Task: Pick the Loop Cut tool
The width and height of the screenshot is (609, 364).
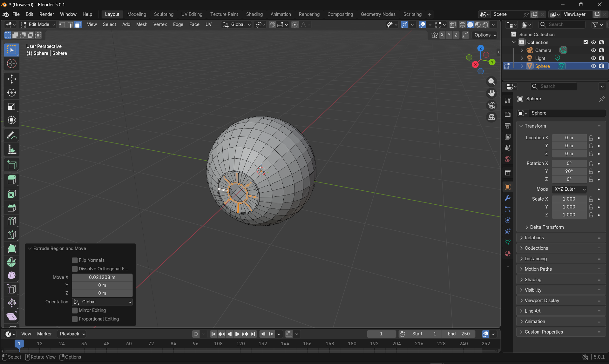Action: 12,221
